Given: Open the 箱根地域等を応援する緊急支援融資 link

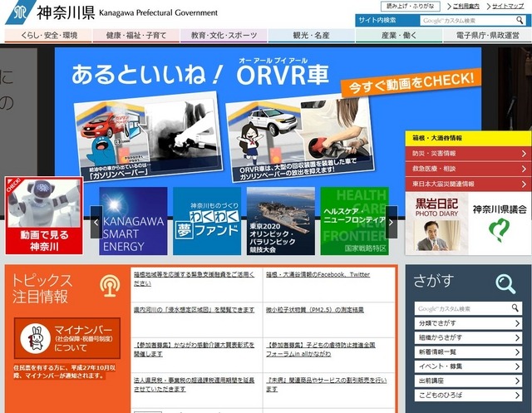Looking at the screenshot, I should click(x=194, y=278).
